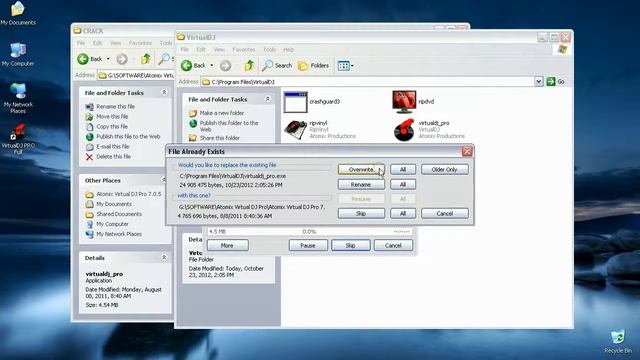Open My Documents desktop icon
Image resolution: width=640 pixels, height=360 pixels.
[18, 13]
